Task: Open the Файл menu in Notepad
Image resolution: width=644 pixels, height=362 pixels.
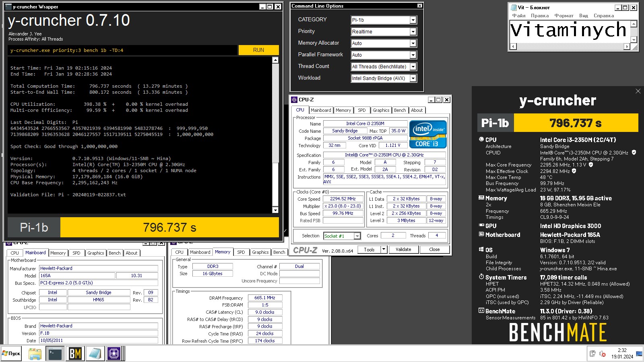Action: coord(519,16)
